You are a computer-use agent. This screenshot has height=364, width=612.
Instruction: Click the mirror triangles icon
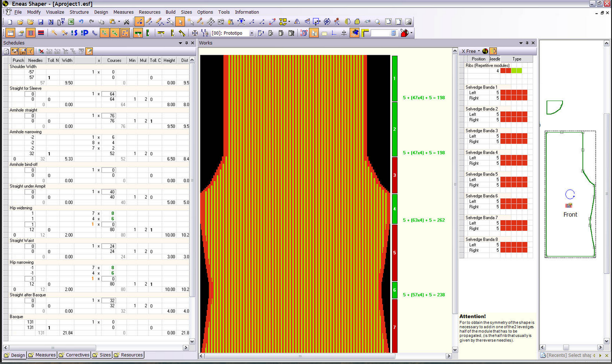coord(297,22)
